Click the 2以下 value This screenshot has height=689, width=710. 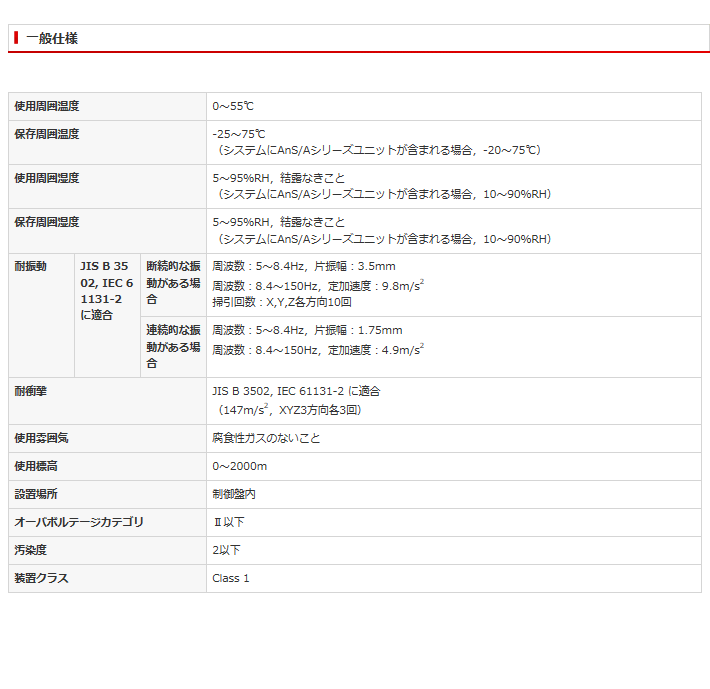(x=226, y=550)
